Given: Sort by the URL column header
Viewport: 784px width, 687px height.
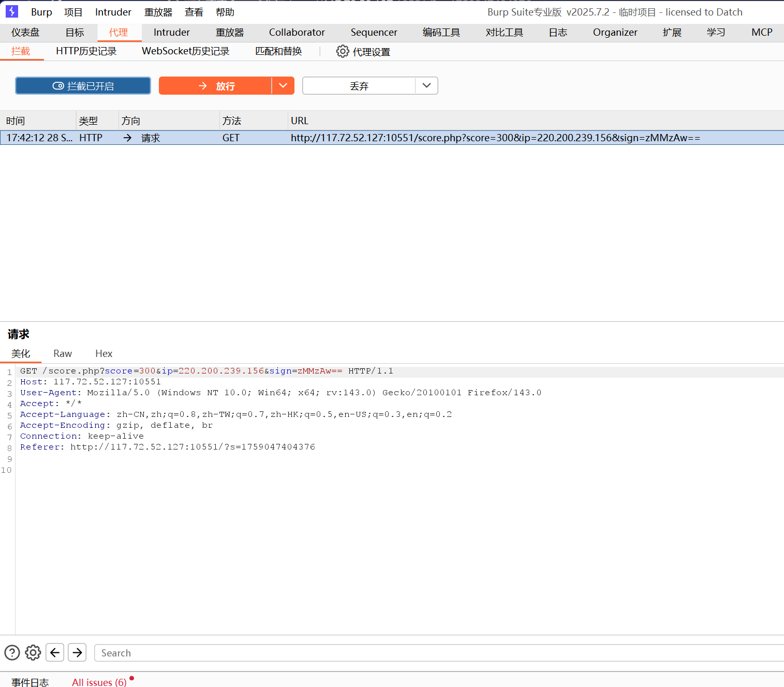Looking at the screenshot, I should pyautogui.click(x=536, y=121).
